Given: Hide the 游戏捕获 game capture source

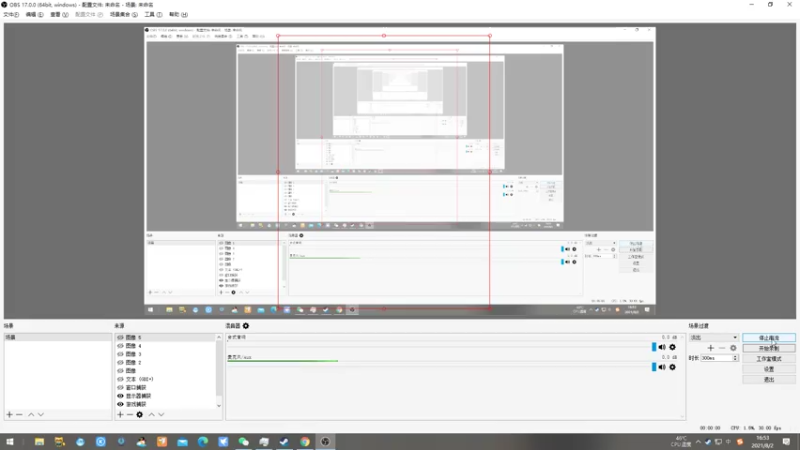Looking at the screenshot, I should tap(120, 404).
